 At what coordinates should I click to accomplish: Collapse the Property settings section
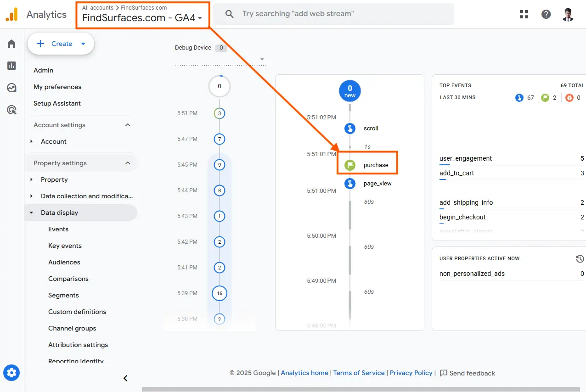click(128, 163)
